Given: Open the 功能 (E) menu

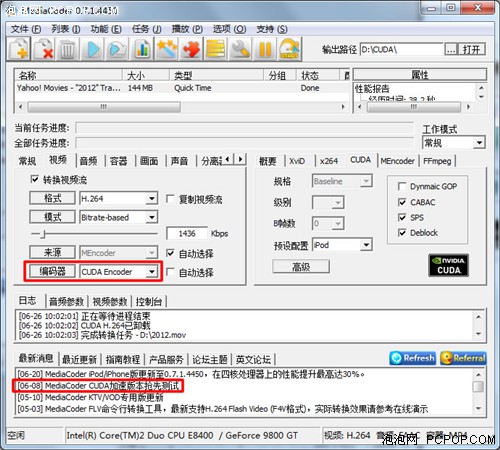Looking at the screenshot, I should point(106,29).
